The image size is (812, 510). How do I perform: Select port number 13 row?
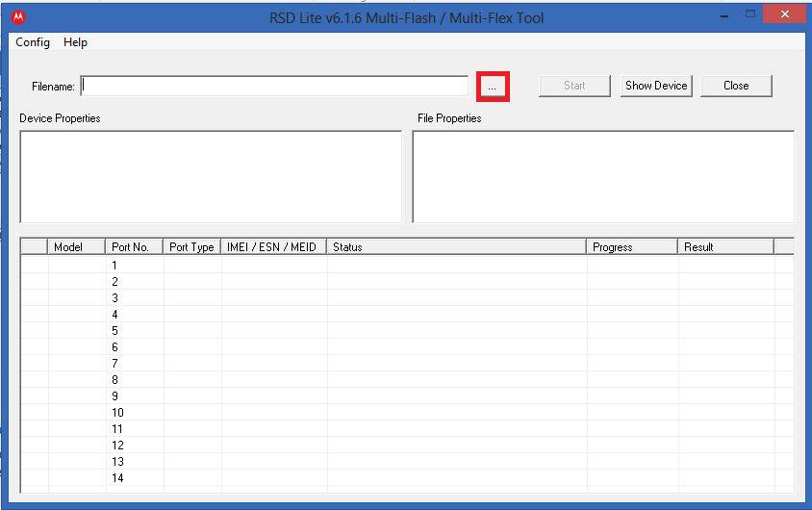pos(407,461)
